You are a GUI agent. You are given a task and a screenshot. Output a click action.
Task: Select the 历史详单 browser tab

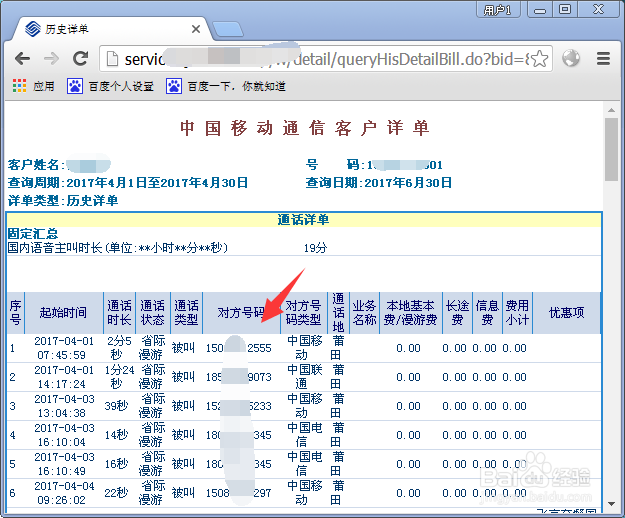(112, 29)
